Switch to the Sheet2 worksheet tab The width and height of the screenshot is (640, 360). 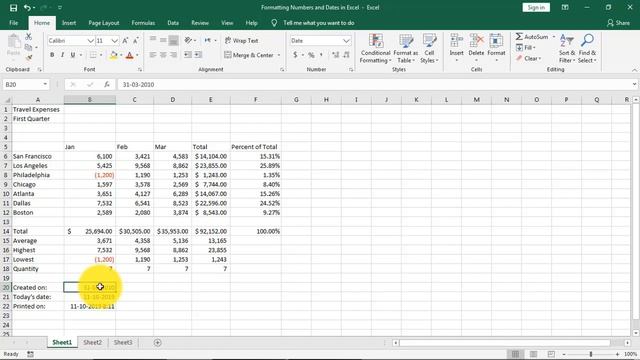(93, 342)
